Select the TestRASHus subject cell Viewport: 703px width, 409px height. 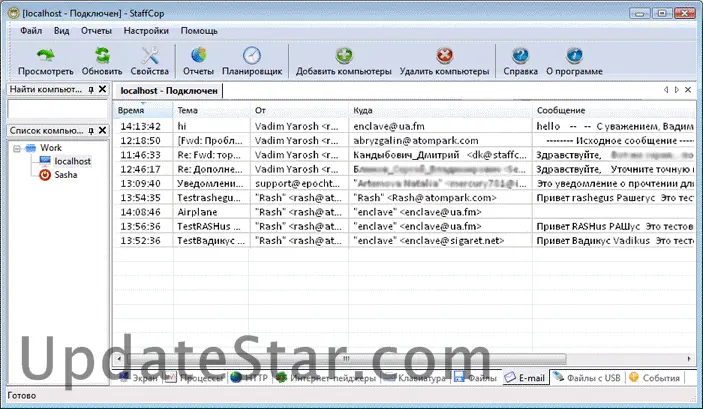pyautogui.click(x=212, y=226)
